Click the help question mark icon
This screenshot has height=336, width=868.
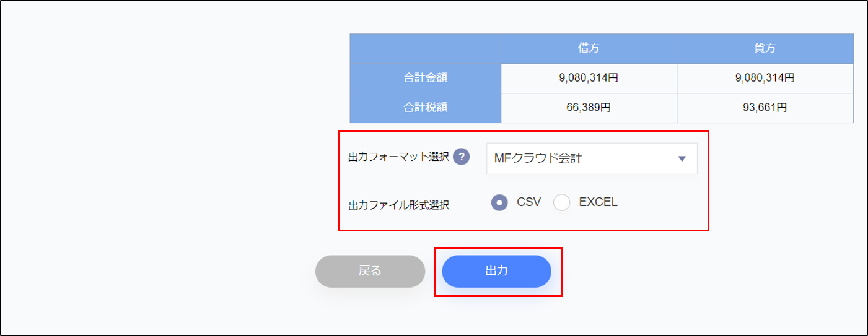point(461,158)
